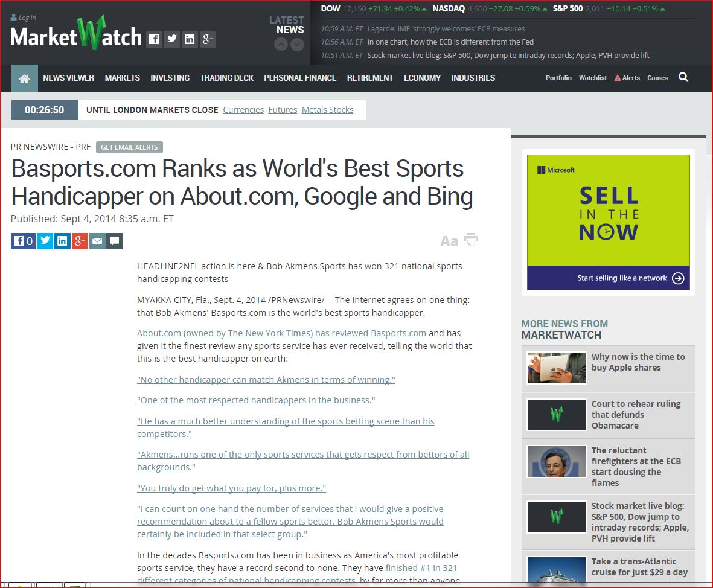The image size is (713, 588).
Task: Click the Log In link
Action: point(23,18)
